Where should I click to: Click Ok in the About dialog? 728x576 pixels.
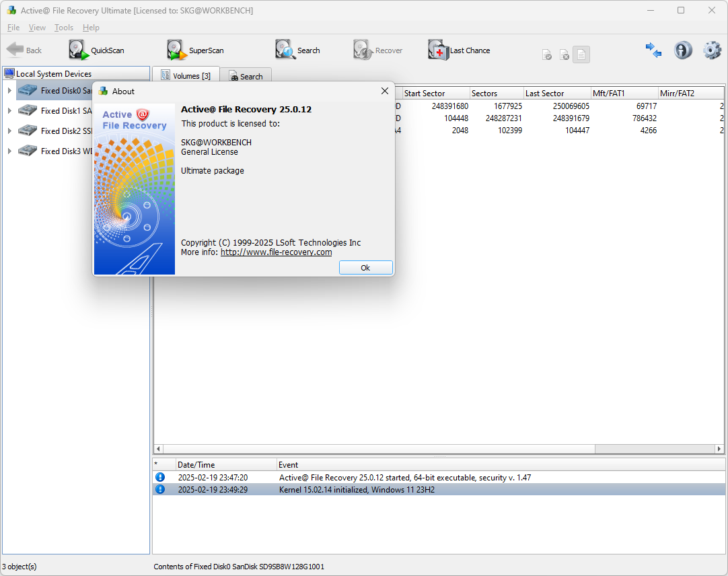point(366,268)
